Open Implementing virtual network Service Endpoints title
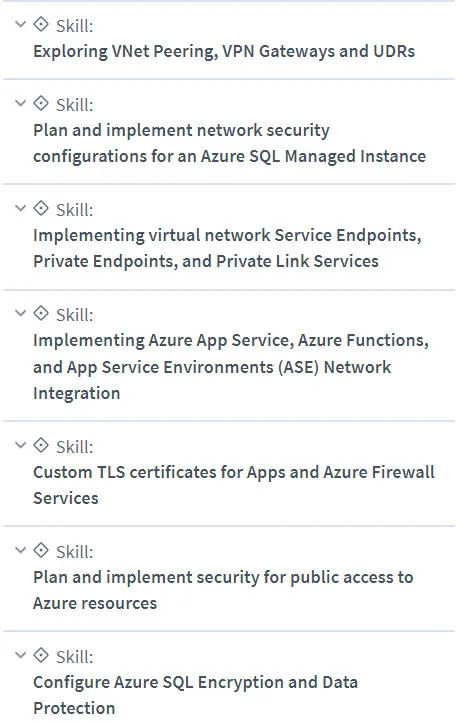The height and width of the screenshot is (724, 457). tap(227, 248)
